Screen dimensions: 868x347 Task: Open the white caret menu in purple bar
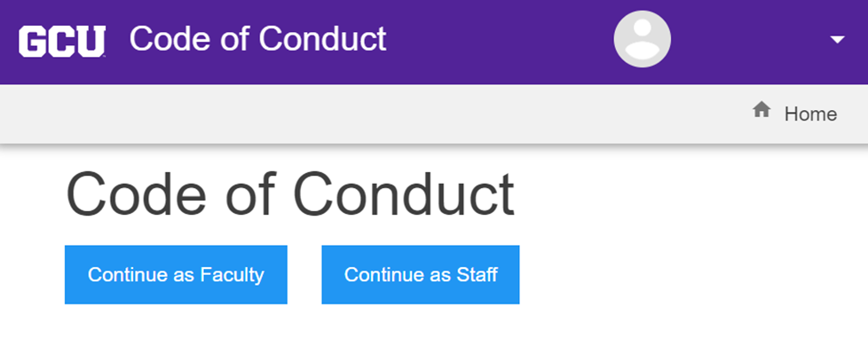[x=838, y=39]
